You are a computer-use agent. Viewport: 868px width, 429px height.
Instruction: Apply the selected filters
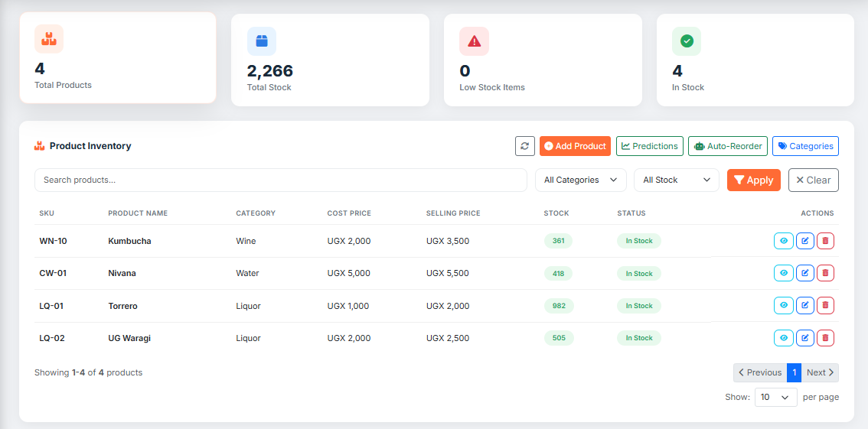(754, 180)
